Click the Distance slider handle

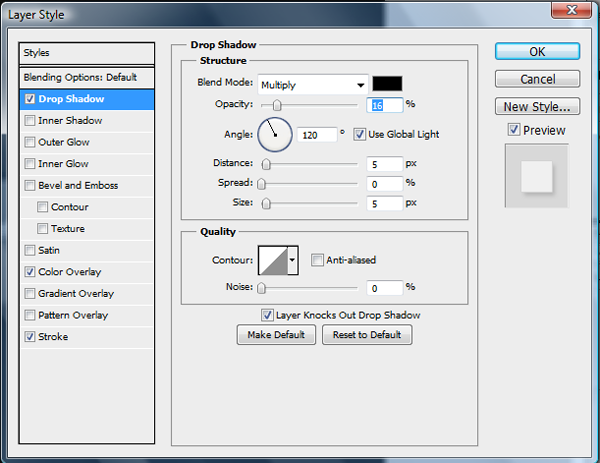point(266,164)
